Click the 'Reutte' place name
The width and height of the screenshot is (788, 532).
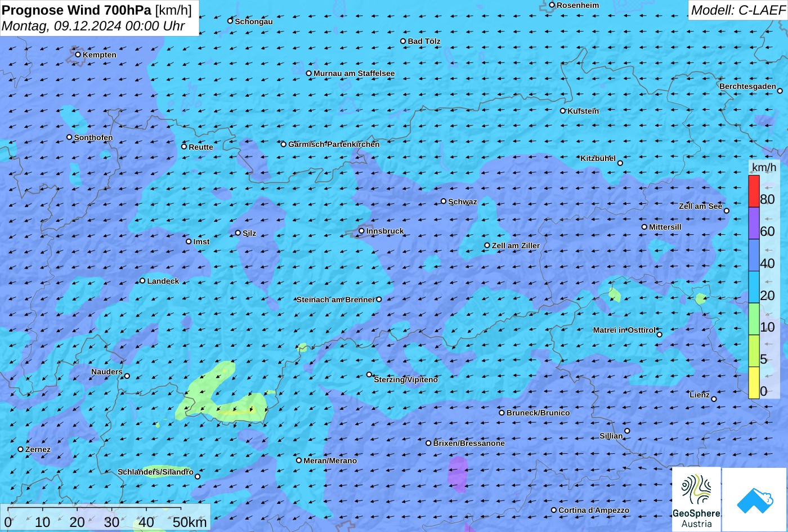tap(201, 147)
